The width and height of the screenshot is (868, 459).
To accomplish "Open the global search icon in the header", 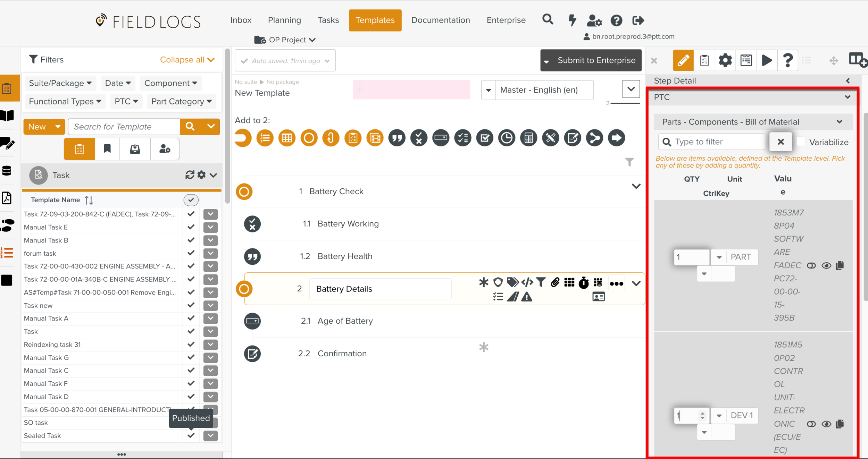I will coord(548,20).
